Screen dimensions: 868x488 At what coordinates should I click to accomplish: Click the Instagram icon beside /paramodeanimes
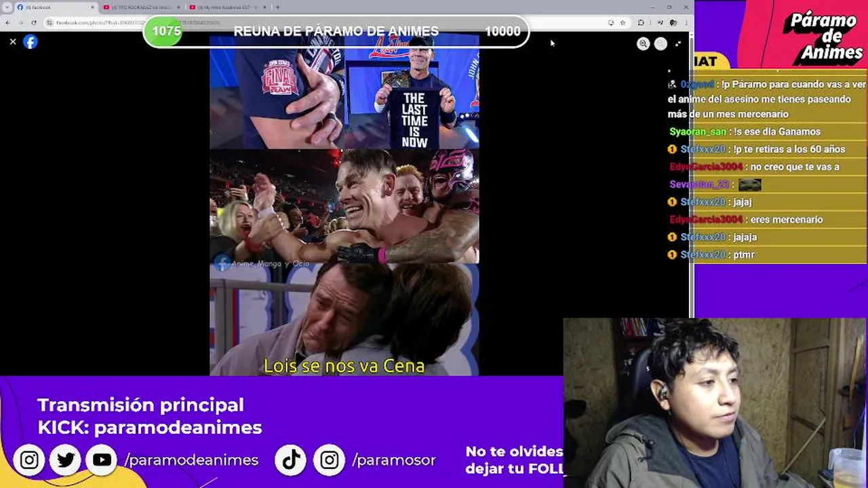(29, 460)
